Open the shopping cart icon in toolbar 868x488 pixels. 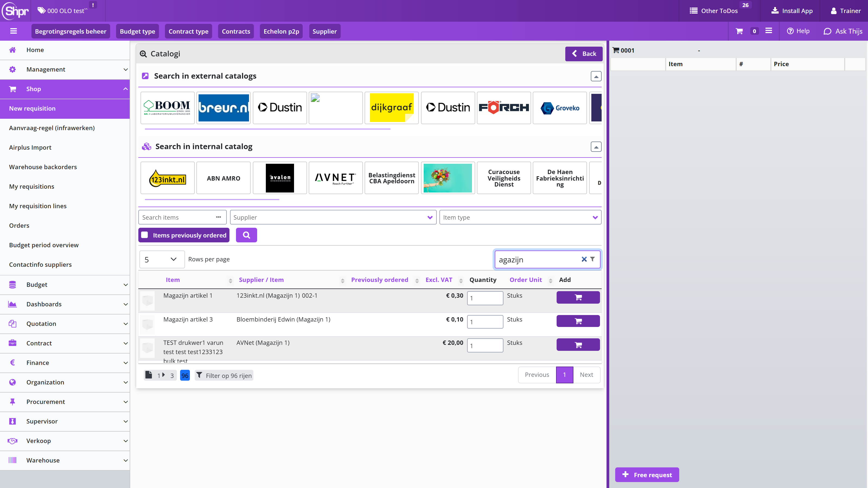pyautogui.click(x=739, y=31)
